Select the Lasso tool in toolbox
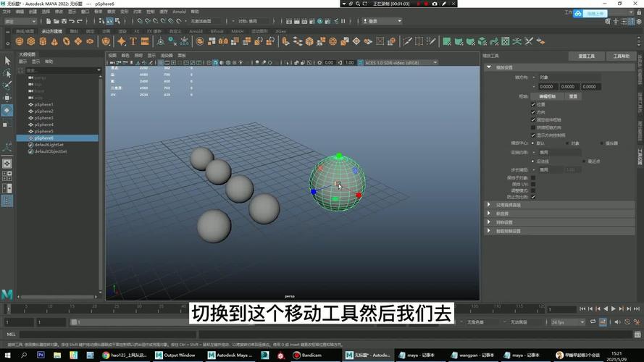The image size is (644, 362). pos(7,74)
